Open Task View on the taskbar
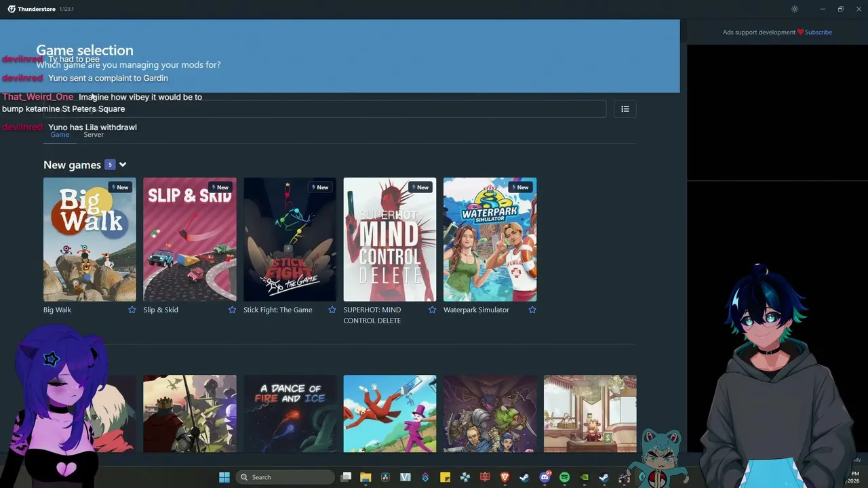Image resolution: width=868 pixels, height=488 pixels. point(346,477)
